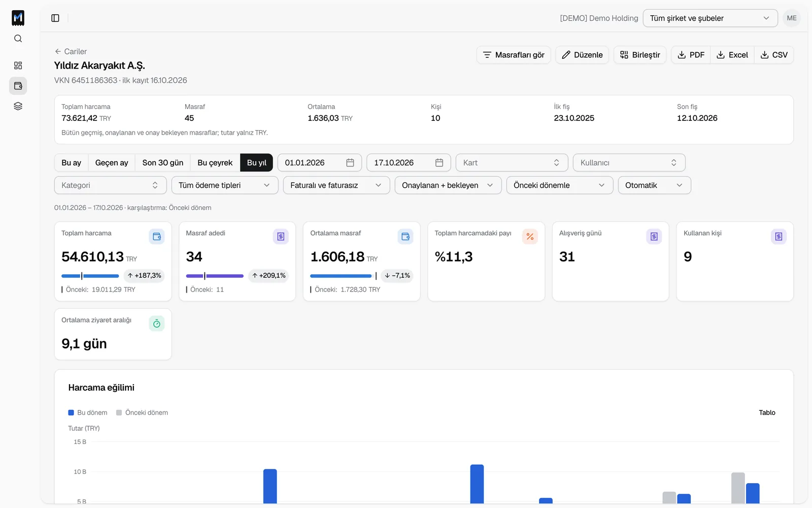This screenshot has height=508, width=812.
Task: Click the Birleştir button
Action: [640, 55]
